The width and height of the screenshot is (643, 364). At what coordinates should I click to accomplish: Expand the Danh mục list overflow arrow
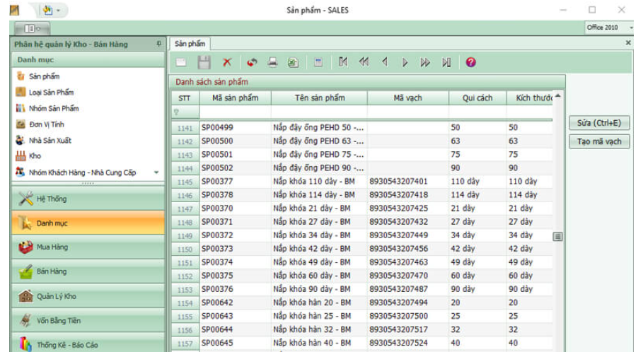coord(156,172)
